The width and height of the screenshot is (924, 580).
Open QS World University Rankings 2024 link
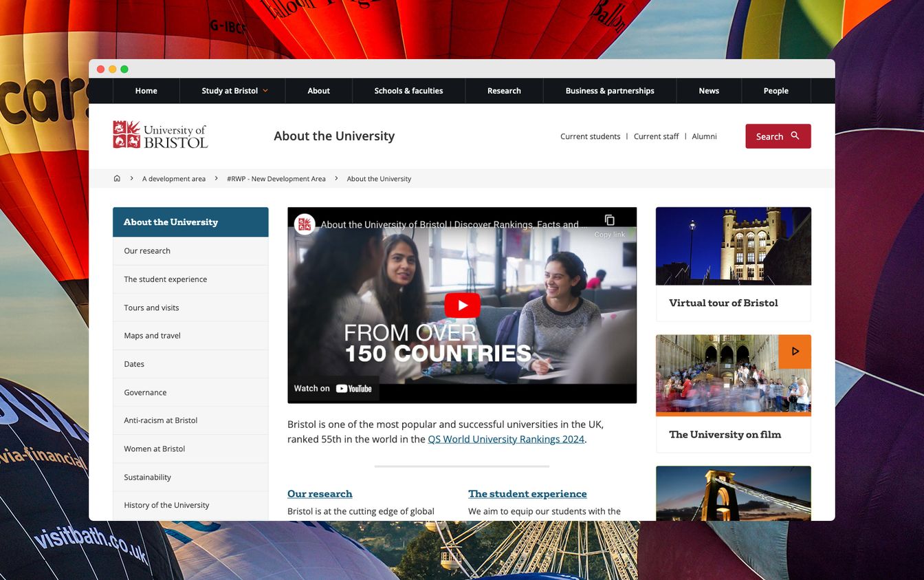[506, 439]
